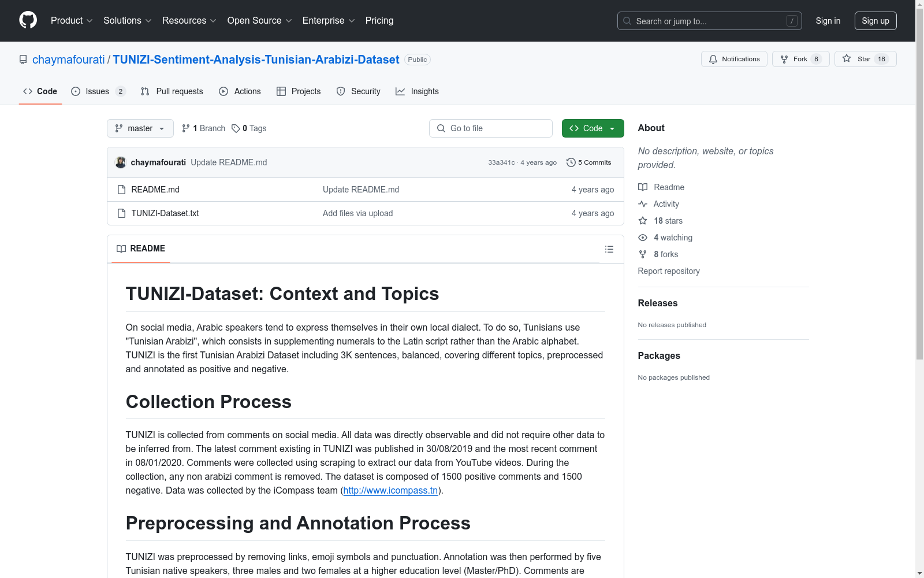The height and width of the screenshot is (578, 924).
Task: Open the Actions tab
Action: tap(240, 91)
